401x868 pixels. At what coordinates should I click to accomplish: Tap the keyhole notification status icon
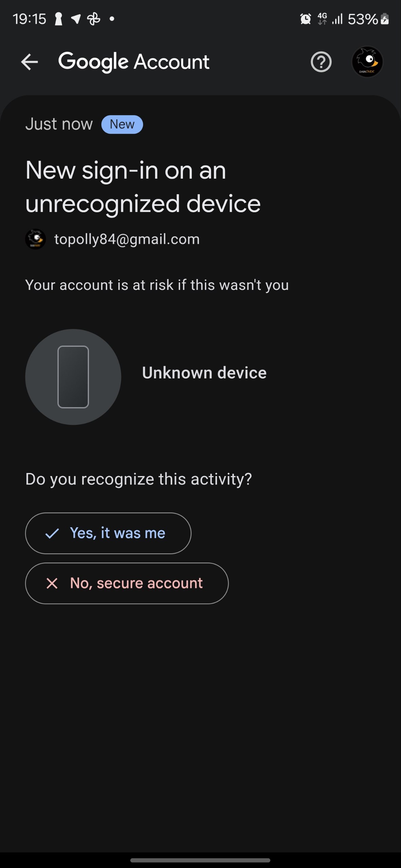point(59,19)
